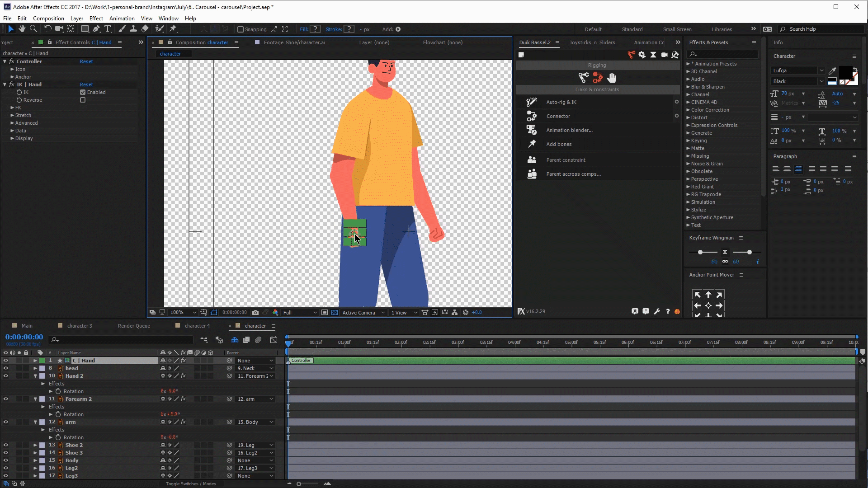The width and height of the screenshot is (868, 488).
Task: Take a snapshot with camera icon
Action: (255, 313)
